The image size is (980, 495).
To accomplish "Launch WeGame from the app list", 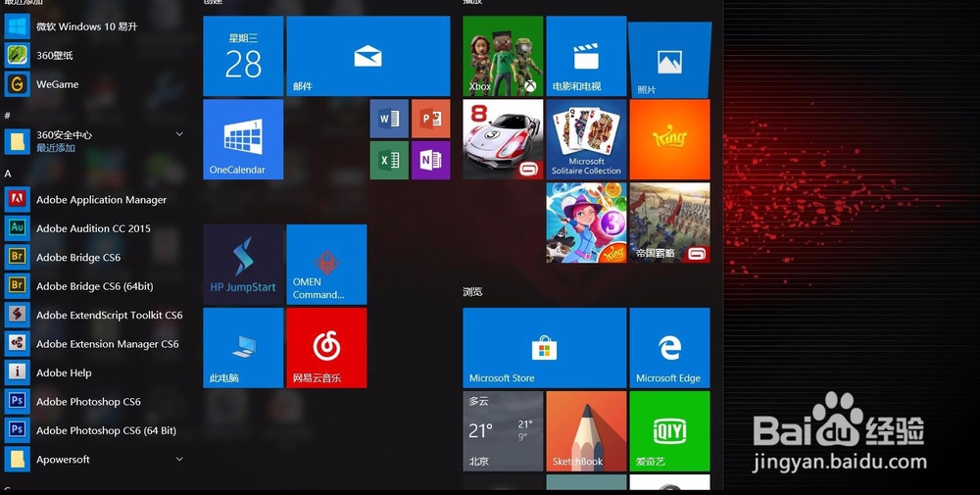I will 95,83.
